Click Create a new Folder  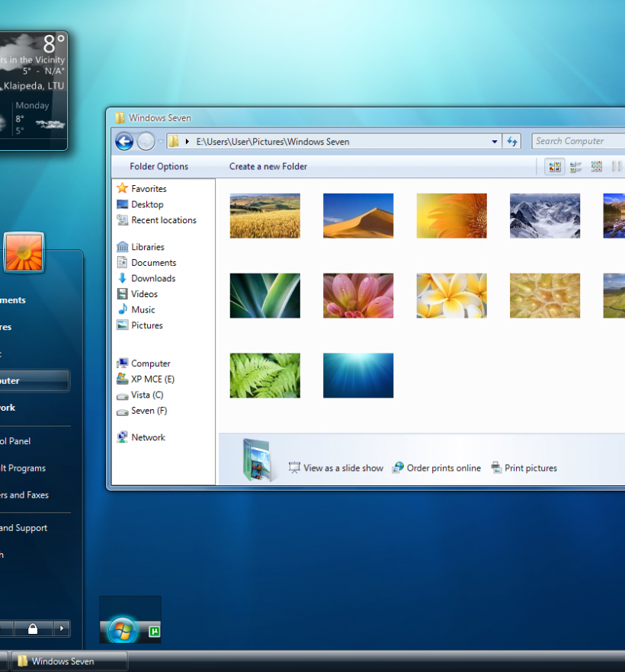pyautogui.click(x=268, y=166)
